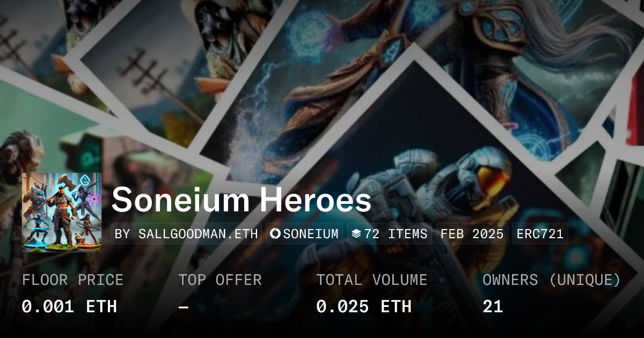The height and width of the screenshot is (338, 644).
Task: Click the stacked layers items icon
Action: [x=356, y=234]
